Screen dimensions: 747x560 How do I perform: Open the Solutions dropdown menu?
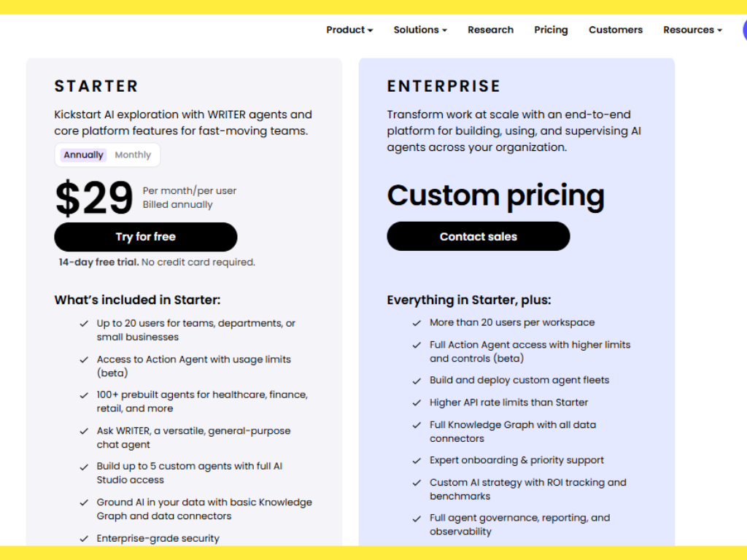[420, 30]
